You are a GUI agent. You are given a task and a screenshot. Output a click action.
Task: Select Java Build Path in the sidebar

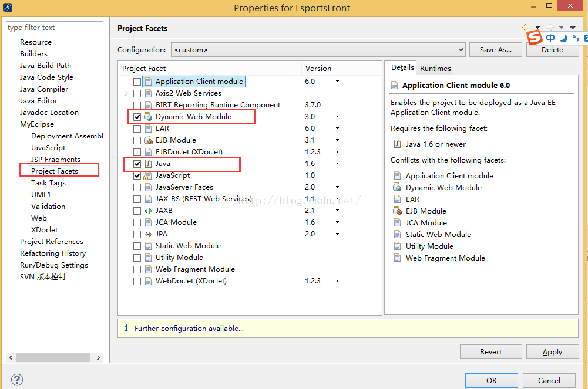coord(45,66)
